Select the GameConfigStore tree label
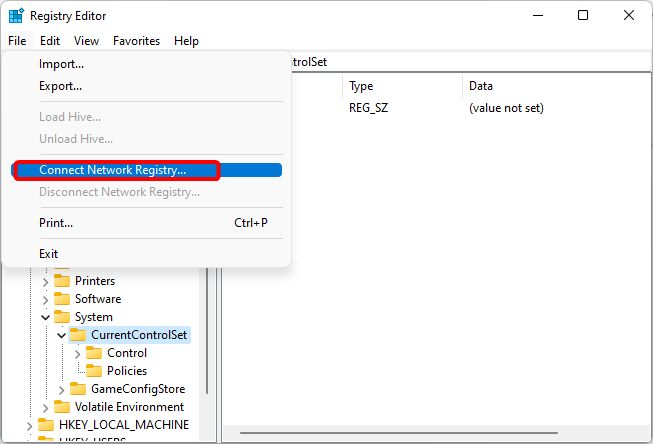This screenshot has height=444, width=653. coord(138,389)
